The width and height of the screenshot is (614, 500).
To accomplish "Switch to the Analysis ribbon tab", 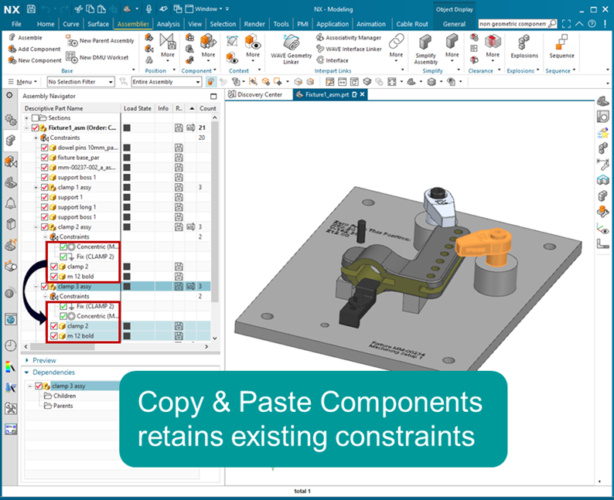I will 168,23.
